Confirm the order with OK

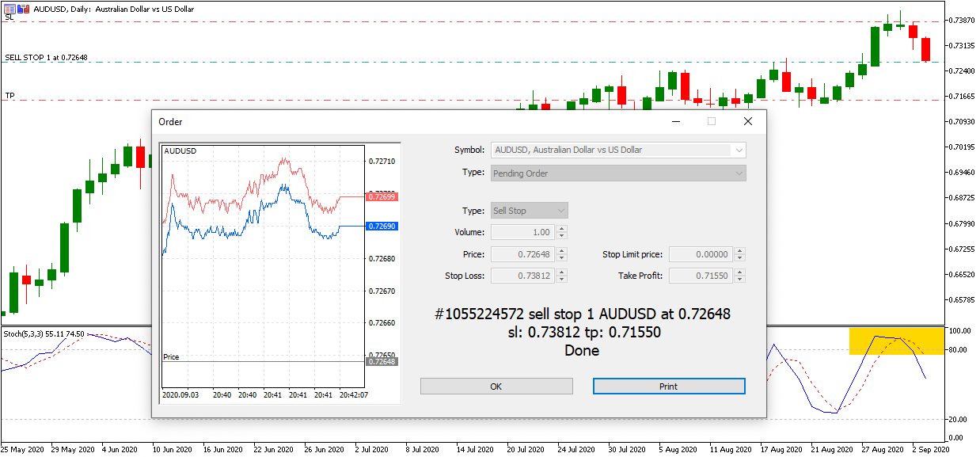[496, 387]
